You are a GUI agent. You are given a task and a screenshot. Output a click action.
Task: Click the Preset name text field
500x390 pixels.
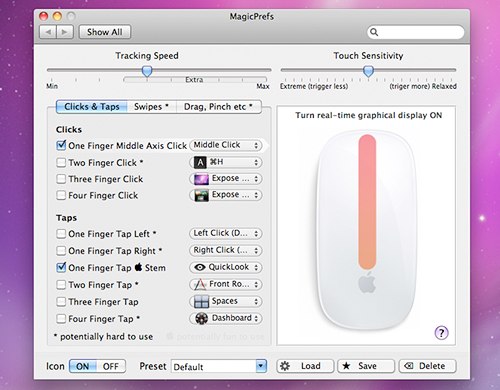(x=214, y=366)
